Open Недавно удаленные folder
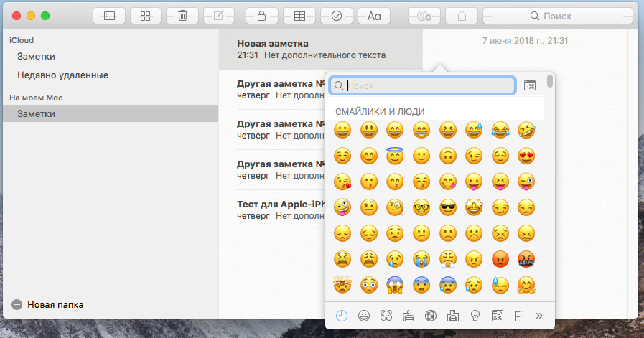Viewport: 644px width, 338px height. click(x=63, y=75)
